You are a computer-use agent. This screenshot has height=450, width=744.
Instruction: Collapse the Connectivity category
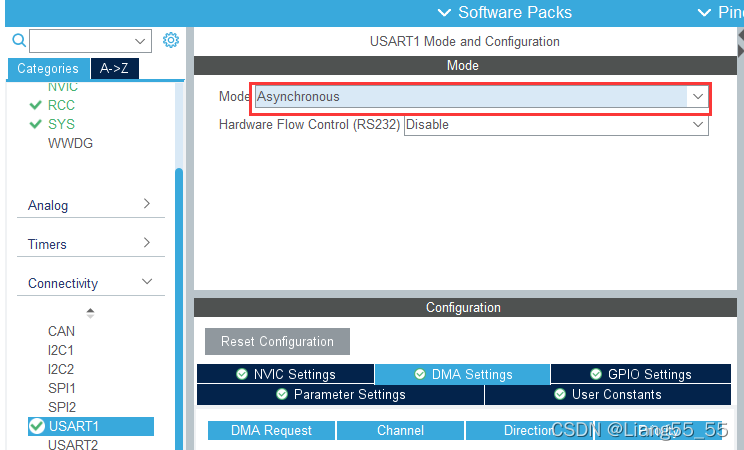(91, 283)
